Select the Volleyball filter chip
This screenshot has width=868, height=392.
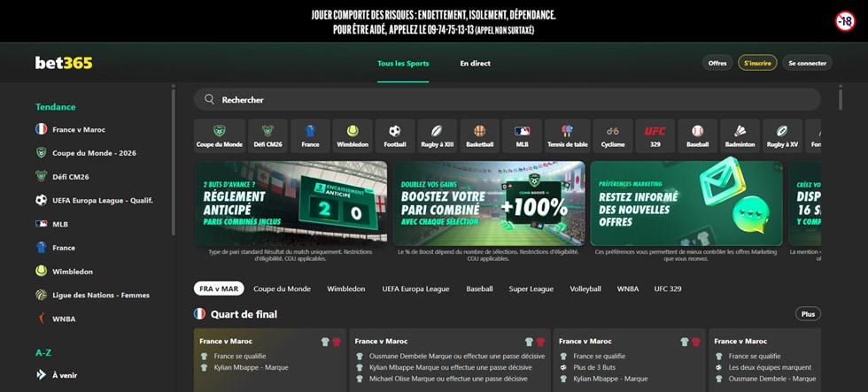pyautogui.click(x=585, y=288)
